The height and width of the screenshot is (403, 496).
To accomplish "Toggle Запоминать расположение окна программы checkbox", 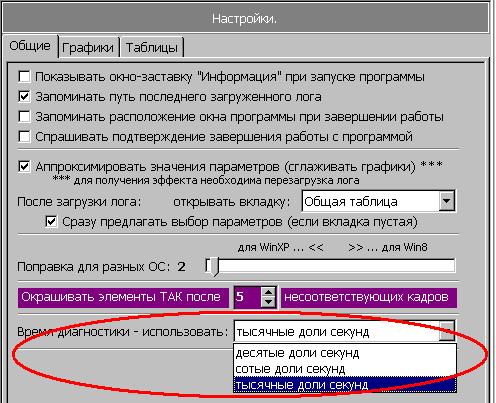I will click(x=24, y=116).
